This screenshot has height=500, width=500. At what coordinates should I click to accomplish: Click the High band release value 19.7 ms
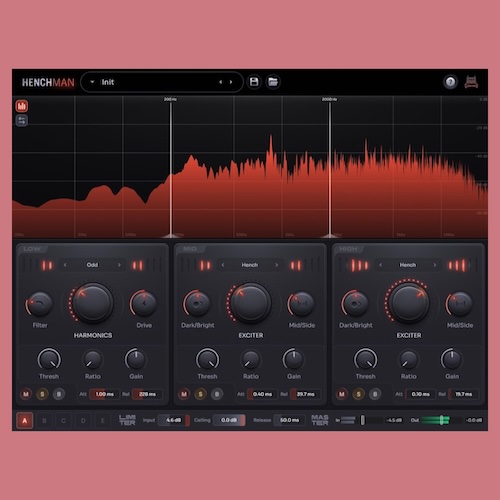(463, 394)
